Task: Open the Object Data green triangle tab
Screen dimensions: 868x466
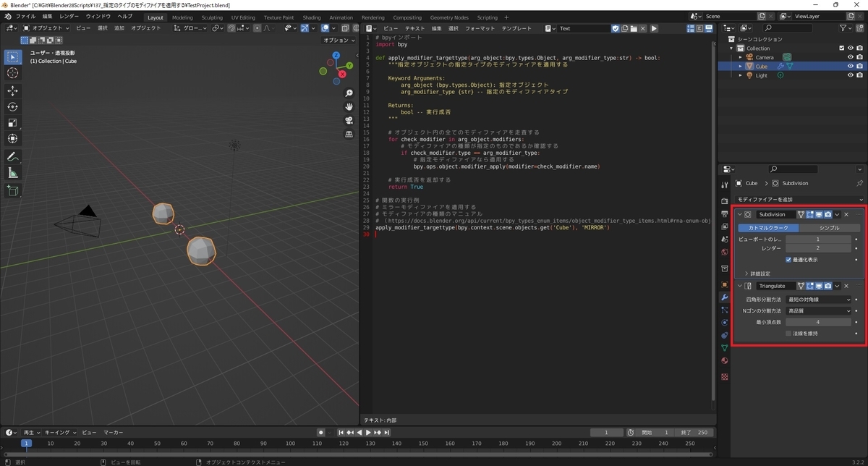Action: point(725,347)
